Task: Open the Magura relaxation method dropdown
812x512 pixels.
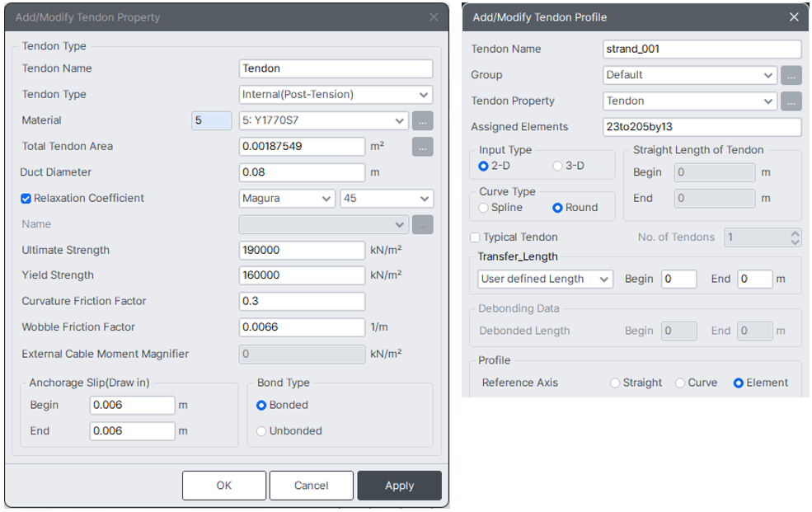Action: pos(286,198)
